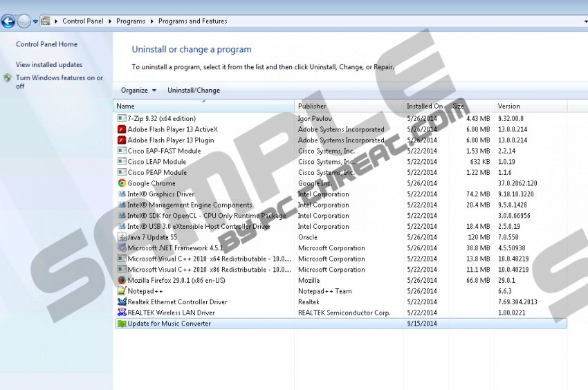This screenshot has height=390, width=588.
Task: Open Control Panel Home link
Action: pos(46,44)
